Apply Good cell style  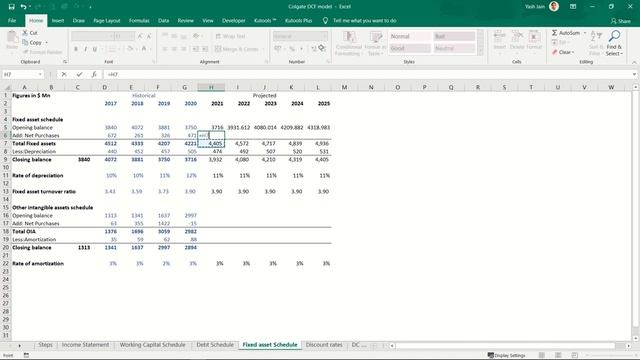(409, 48)
